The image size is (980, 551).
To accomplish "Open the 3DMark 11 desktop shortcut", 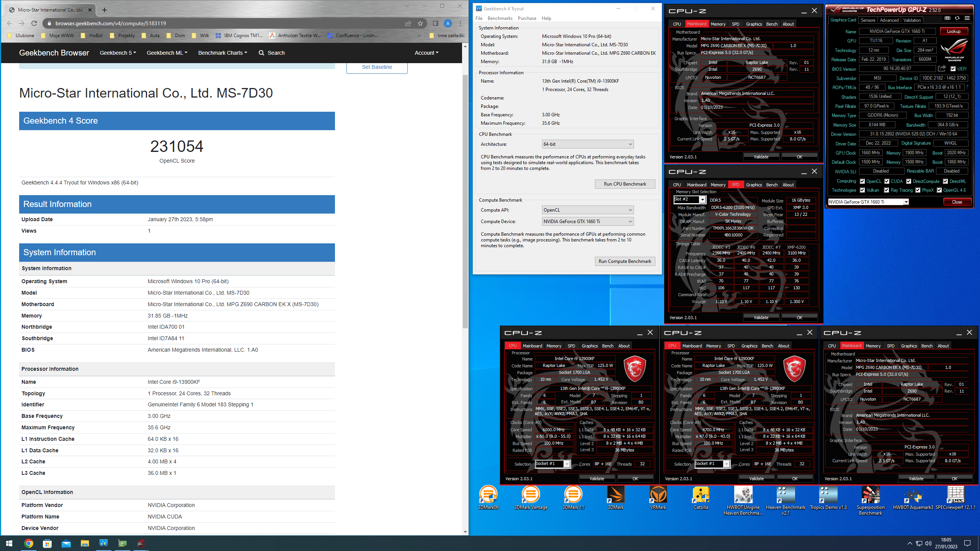I will [573, 497].
